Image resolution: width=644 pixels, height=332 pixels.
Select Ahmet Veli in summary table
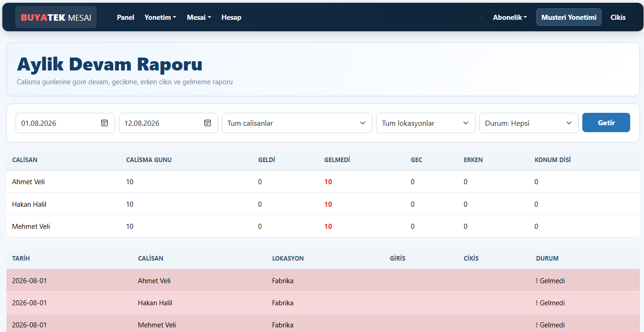pyautogui.click(x=28, y=182)
